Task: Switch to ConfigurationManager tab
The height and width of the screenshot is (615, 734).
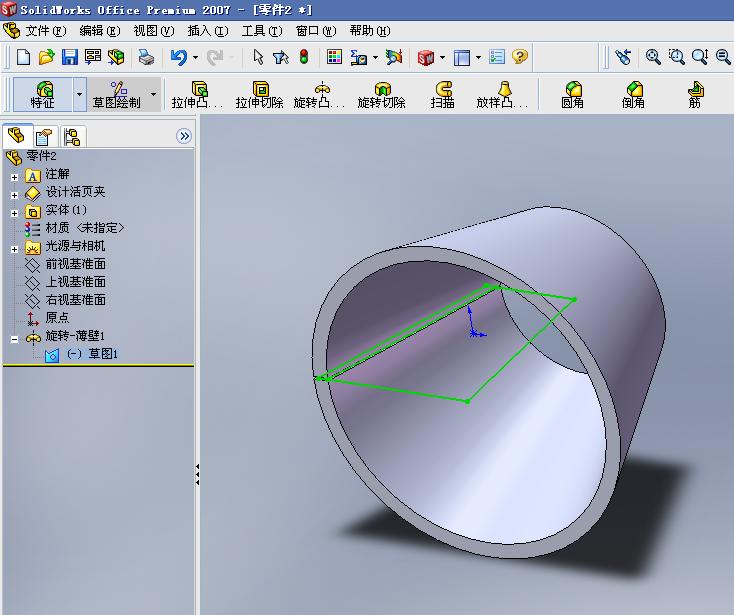Action: 72,137
